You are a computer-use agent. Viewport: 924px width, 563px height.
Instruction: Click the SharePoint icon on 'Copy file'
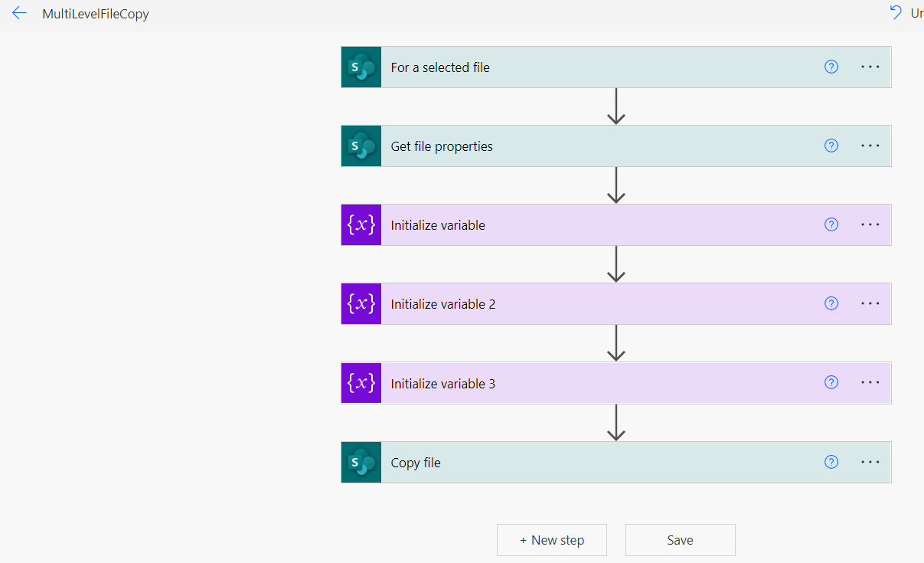[x=361, y=462]
